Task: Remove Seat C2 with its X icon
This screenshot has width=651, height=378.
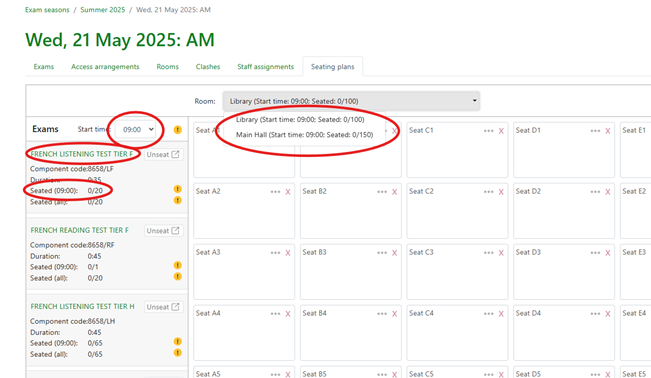Action: pos(501,192)
